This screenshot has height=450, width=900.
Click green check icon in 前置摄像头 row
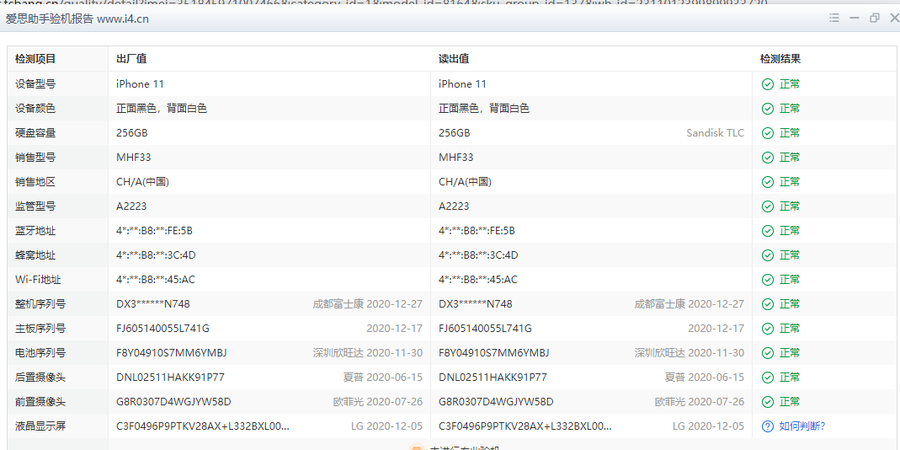pos(767,401)
